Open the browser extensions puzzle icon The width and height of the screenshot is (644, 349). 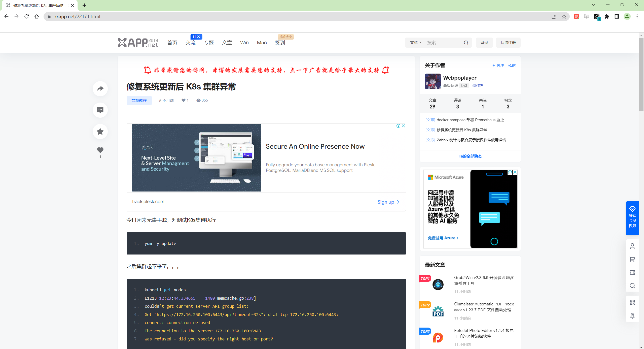607,16
